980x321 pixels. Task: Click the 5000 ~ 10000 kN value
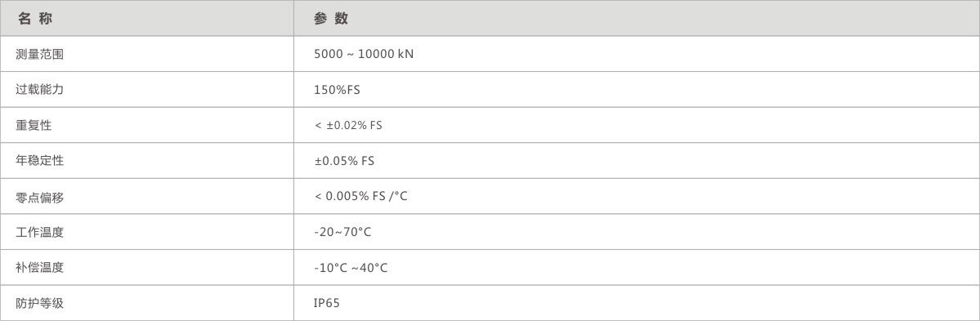tap(364, 55)
